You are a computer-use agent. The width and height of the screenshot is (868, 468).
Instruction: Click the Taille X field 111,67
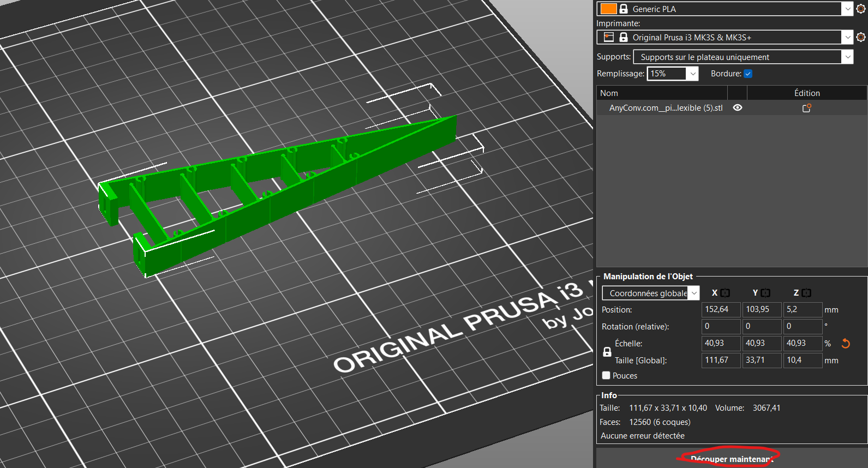(721, 360)
